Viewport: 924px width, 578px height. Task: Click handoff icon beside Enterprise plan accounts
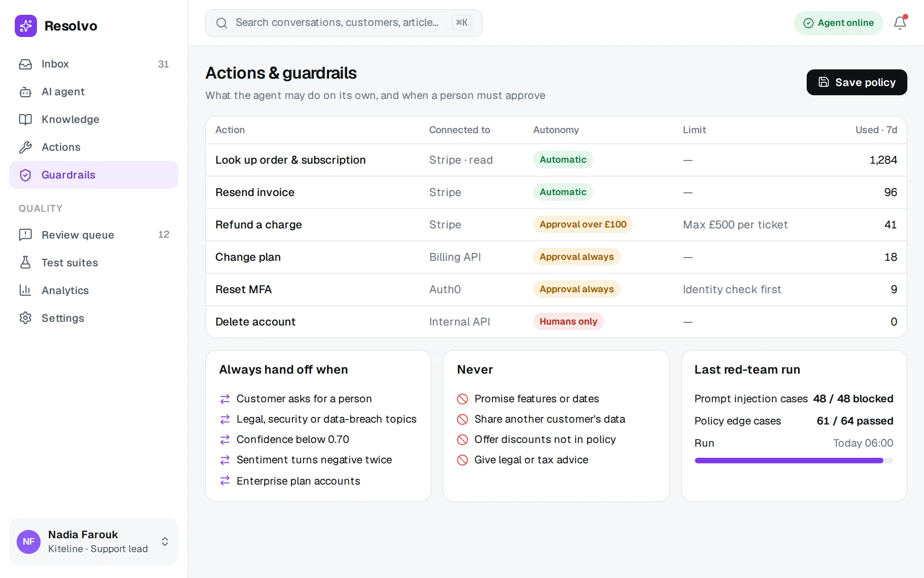coord(225,481)
